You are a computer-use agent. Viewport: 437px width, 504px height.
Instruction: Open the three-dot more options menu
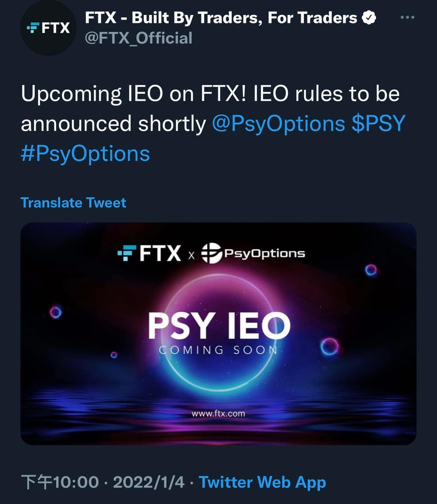407,17
